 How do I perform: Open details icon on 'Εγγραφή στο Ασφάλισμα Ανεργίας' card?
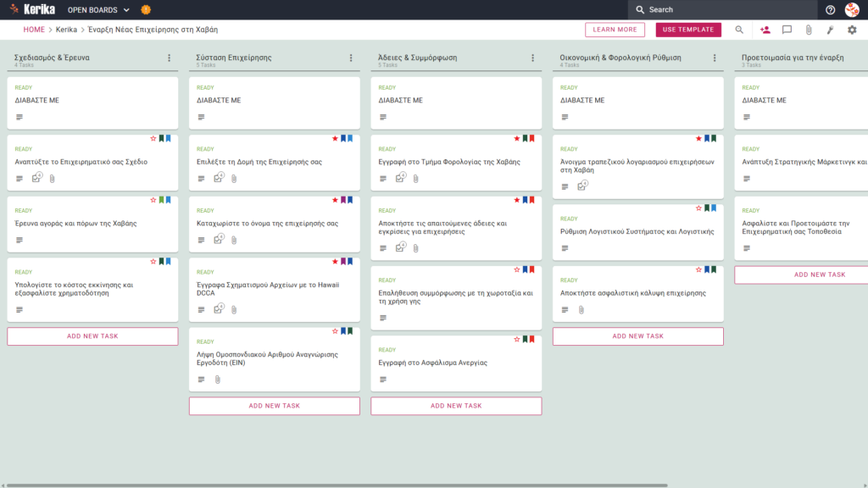coord(383,380)
